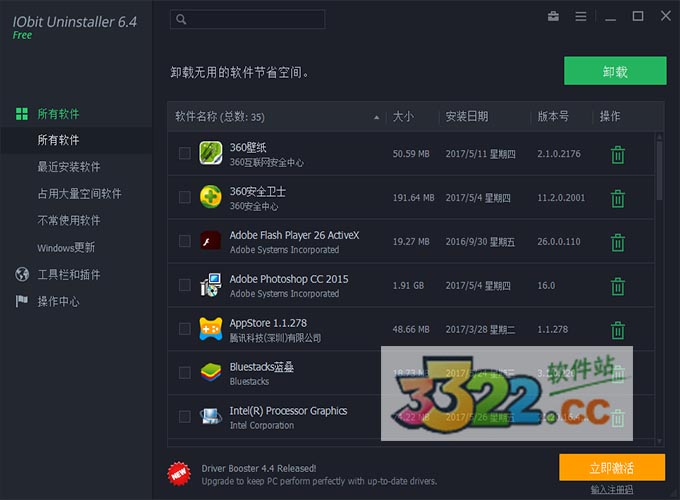Screen dimensions: 680x500
Task: Click the search magnifier icon
Action: pos(181,20)
